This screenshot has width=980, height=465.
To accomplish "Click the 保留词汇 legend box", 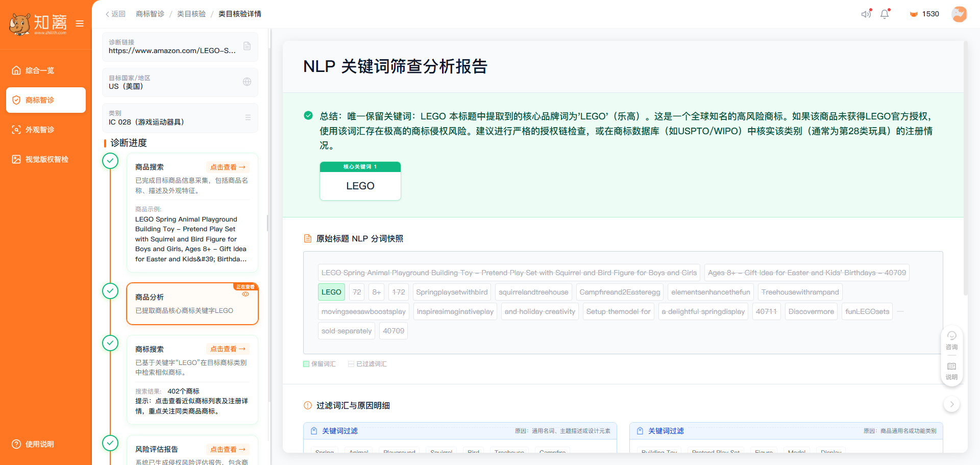I will [x=306, y=364].
